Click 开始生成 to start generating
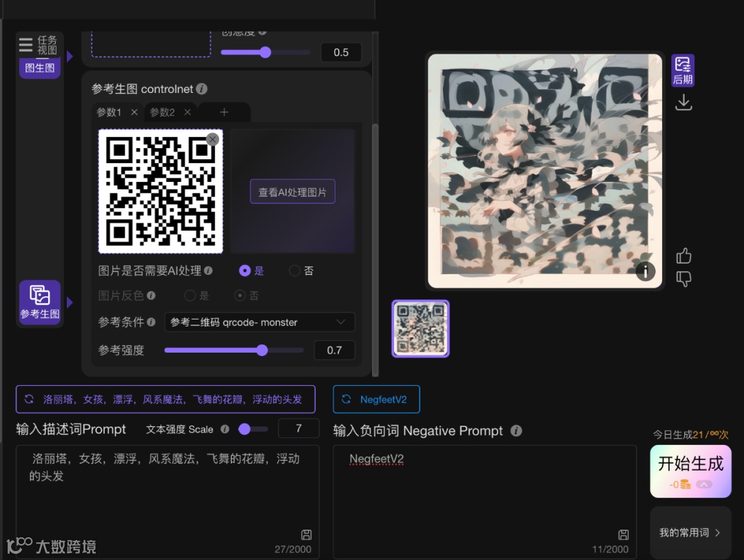This screenshot has width=744, height=560. coord(690,471)
